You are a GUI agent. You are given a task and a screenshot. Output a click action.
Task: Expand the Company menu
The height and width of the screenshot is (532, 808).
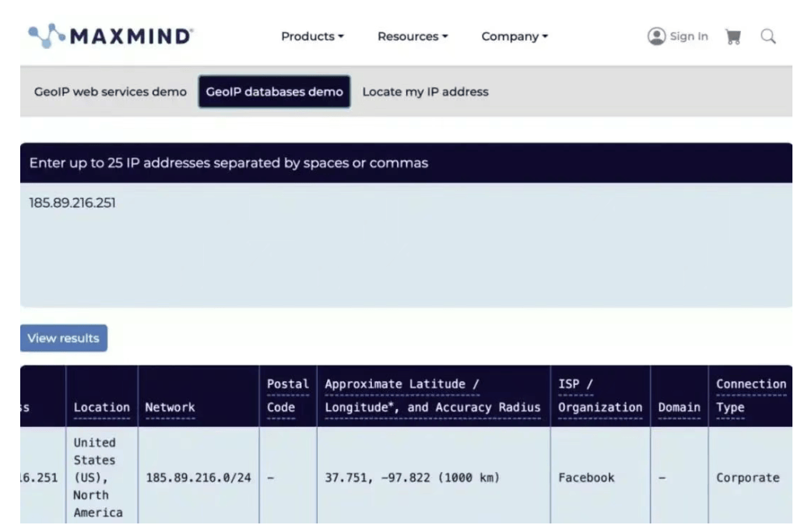point(515,37)
